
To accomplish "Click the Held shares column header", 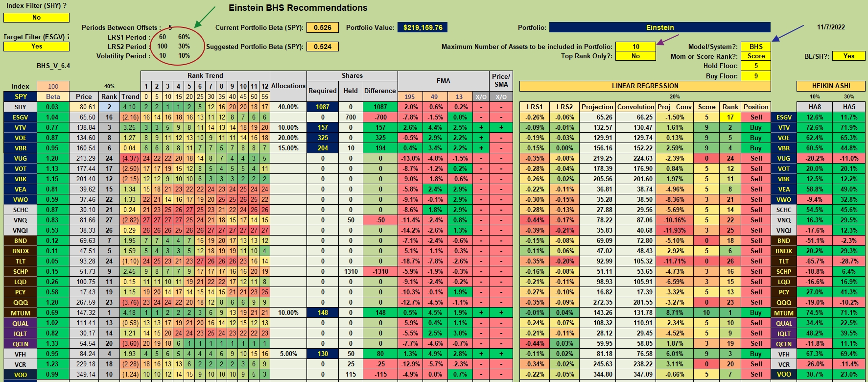I will (x=351, y=91).
